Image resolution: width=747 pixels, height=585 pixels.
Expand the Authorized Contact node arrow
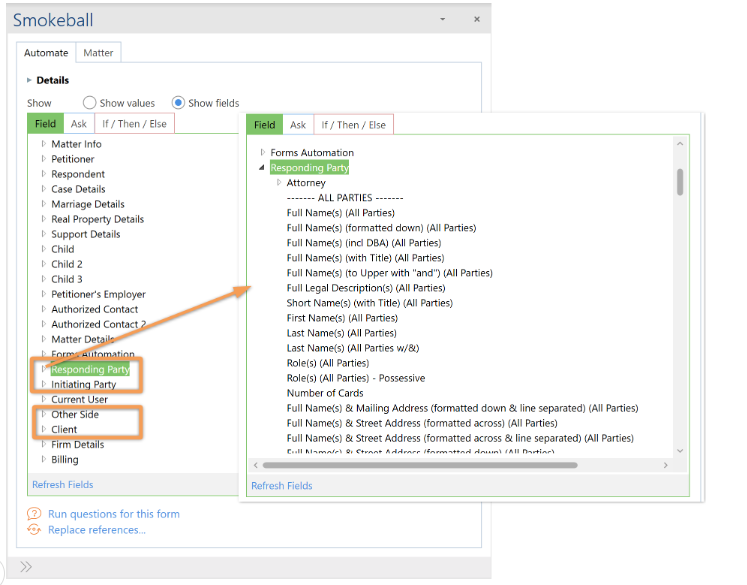(43, 309)
